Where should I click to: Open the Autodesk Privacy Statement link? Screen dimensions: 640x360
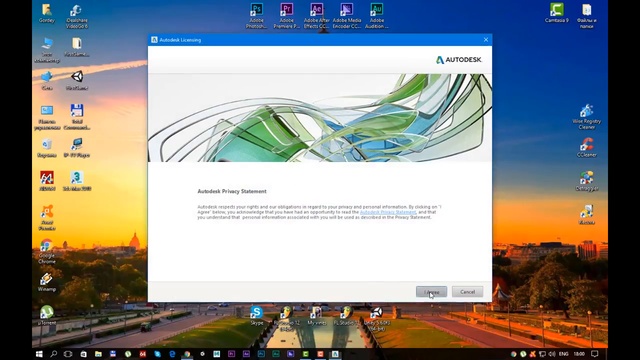(x=388, y=212)
